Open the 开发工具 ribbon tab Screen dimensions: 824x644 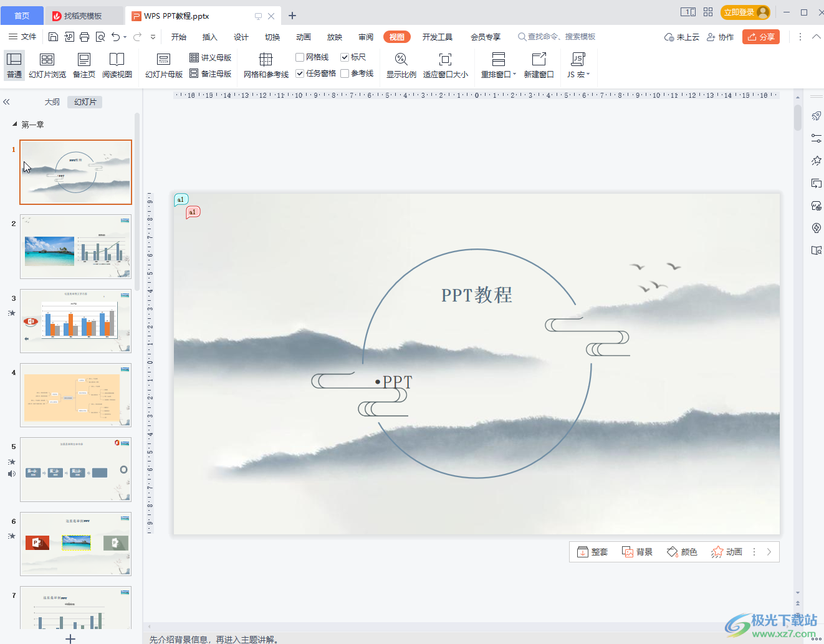click(438, 37)
